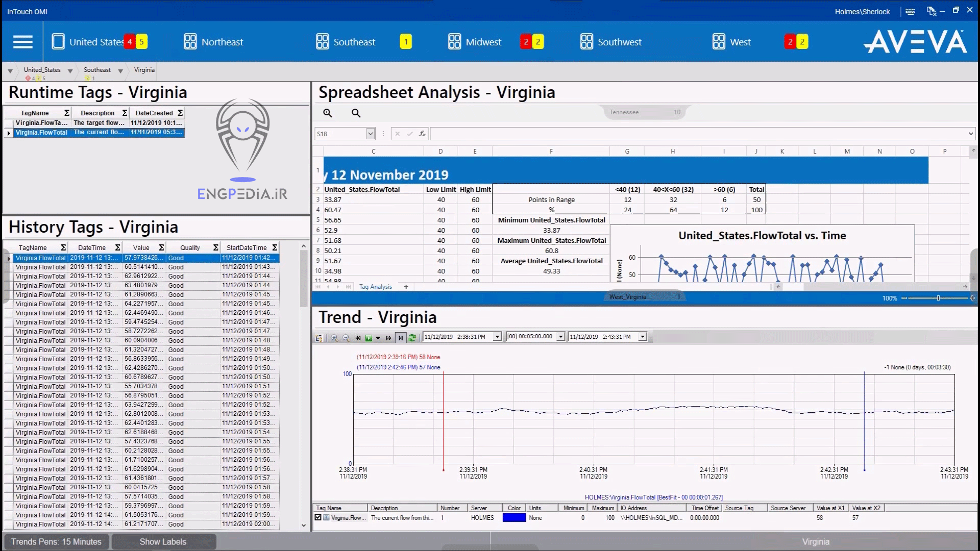Image resolution: width=980 pixels, height=551 pixels.
Task: Click the formula confirm checkmark icon
Action: (409, 134)
